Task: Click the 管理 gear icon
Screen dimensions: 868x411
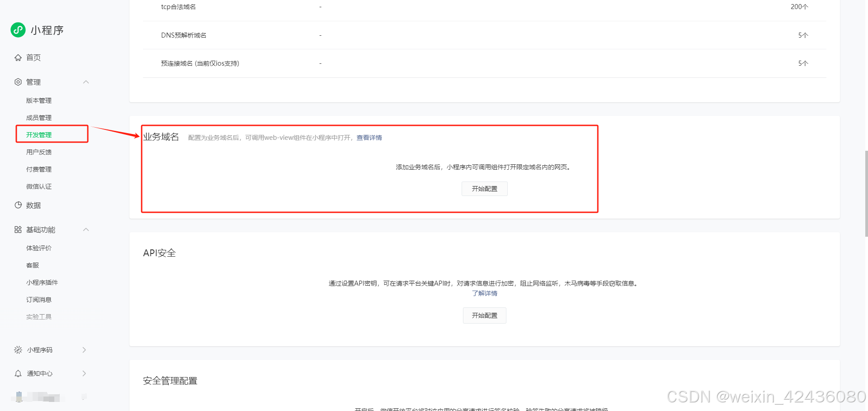Action: pyautogui.click(x=18, y=82)
